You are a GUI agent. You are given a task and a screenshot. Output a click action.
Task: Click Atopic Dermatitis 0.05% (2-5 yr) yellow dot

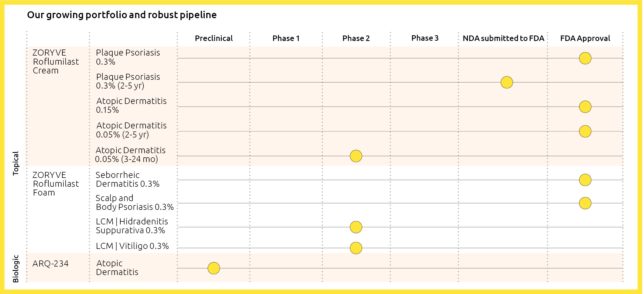click(585, 131)
